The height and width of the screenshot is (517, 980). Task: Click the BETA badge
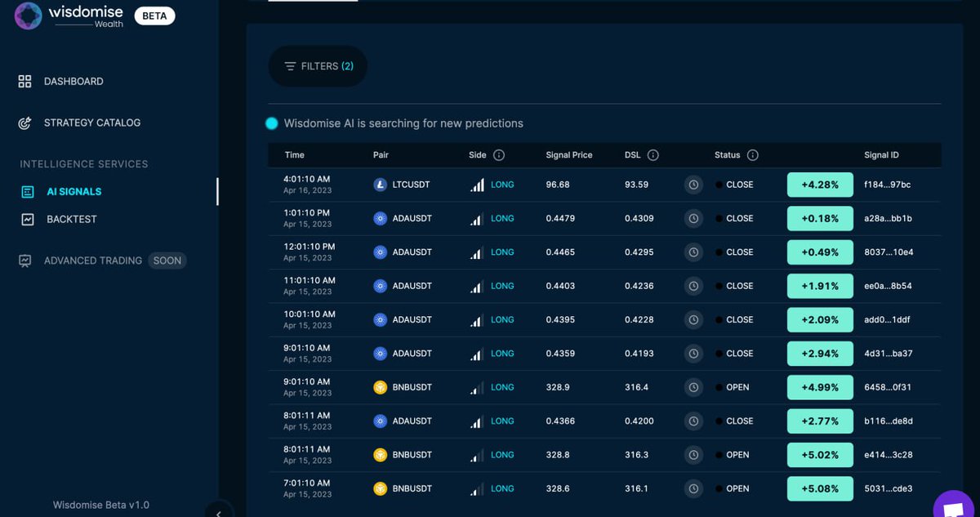pyautogui.click(x=154, y=16)
